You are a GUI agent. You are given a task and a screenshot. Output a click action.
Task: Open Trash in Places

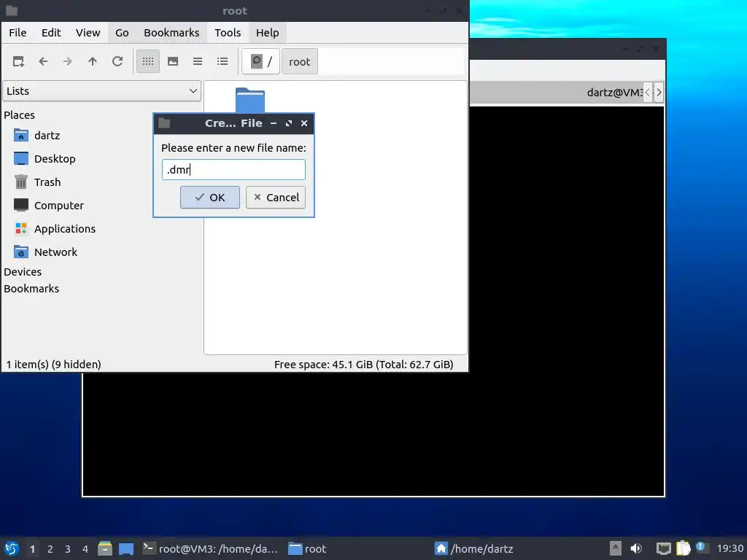pos(47,182)
